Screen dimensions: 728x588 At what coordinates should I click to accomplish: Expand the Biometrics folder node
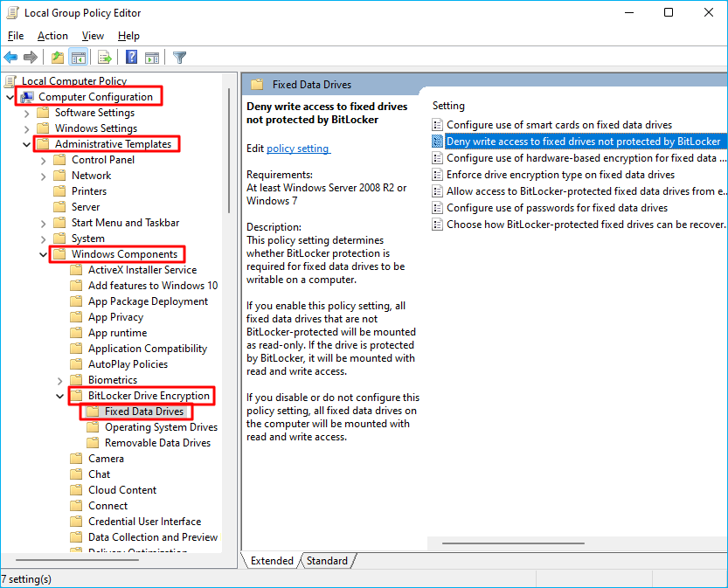tap(59, 380)
